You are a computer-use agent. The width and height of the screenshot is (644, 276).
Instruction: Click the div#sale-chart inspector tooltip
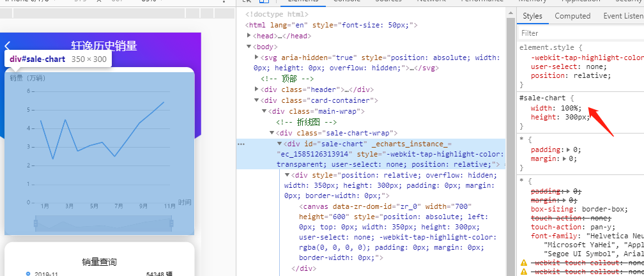point(58,59)
